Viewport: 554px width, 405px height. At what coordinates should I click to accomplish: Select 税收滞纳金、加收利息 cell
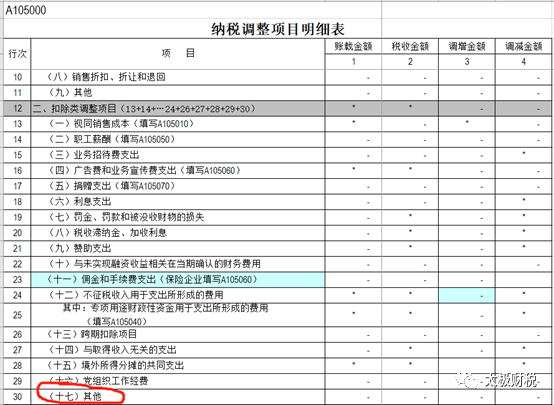tap(178, 233)
